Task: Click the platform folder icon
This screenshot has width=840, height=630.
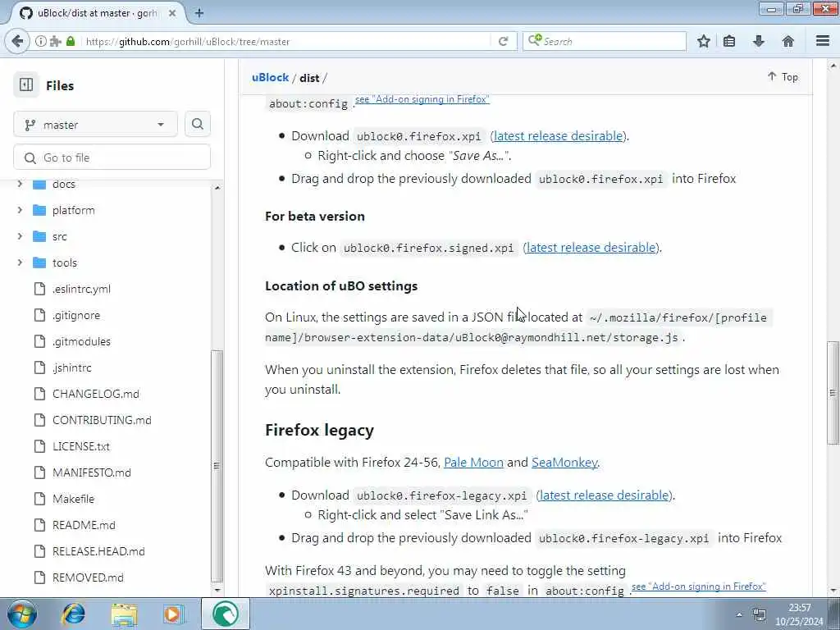Action: coord(39,210)
